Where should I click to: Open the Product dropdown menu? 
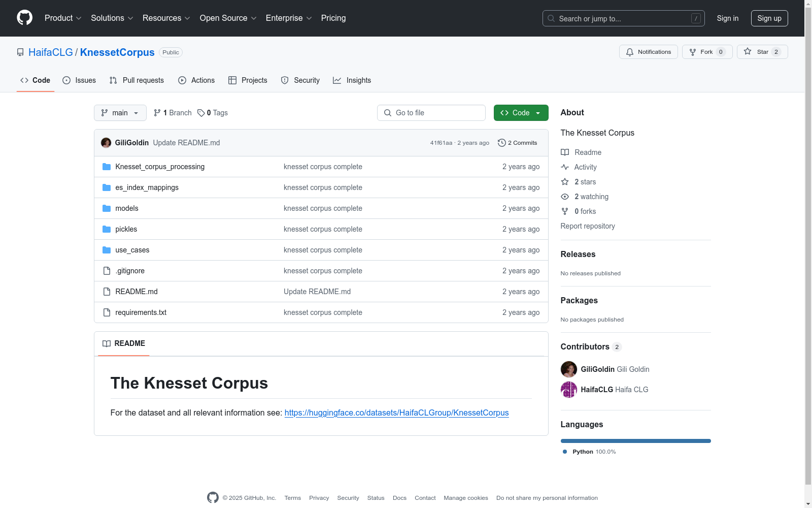click(63, 18)
